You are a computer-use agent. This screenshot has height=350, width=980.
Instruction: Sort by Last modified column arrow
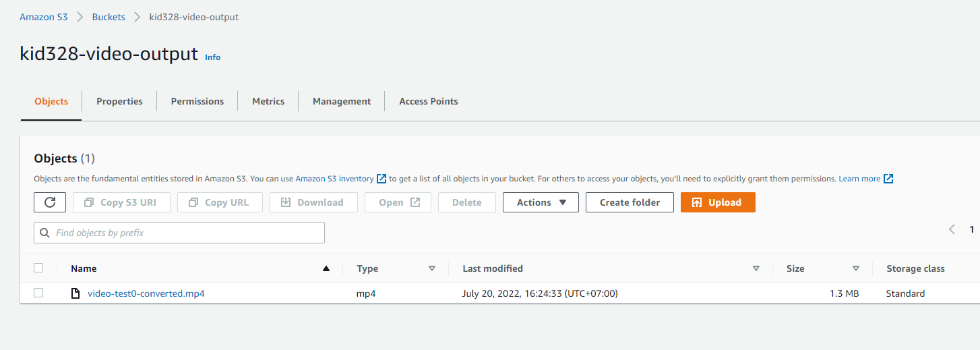pos(756,268)
